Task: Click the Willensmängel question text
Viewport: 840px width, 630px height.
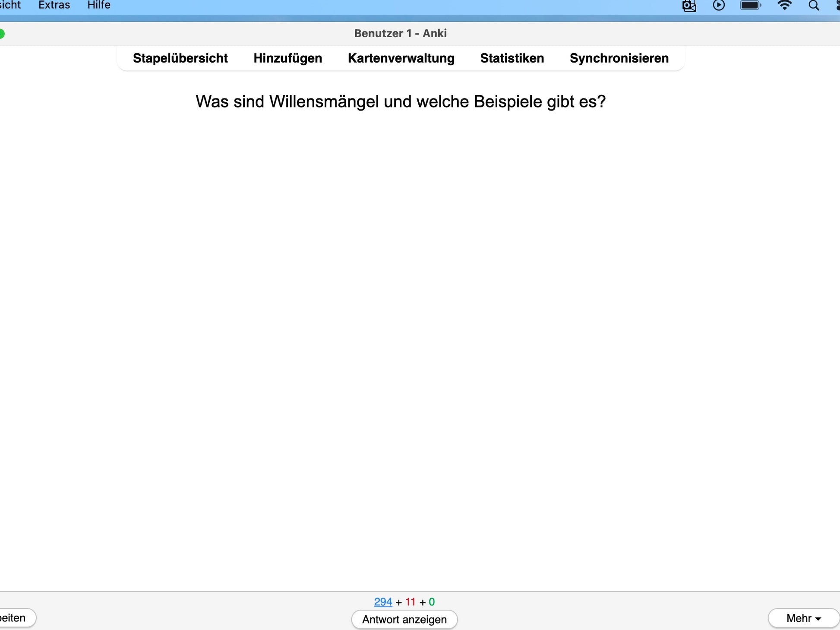Action: [x=401, y=102]
